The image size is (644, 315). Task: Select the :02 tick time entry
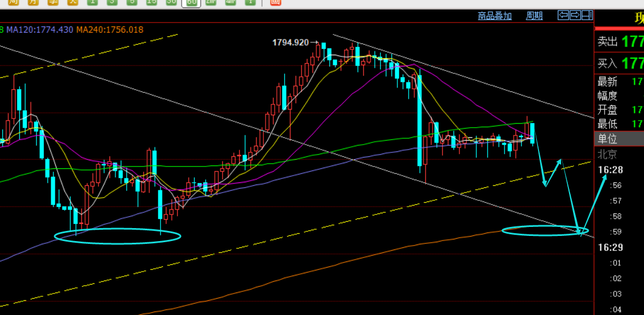pos(617,278)
